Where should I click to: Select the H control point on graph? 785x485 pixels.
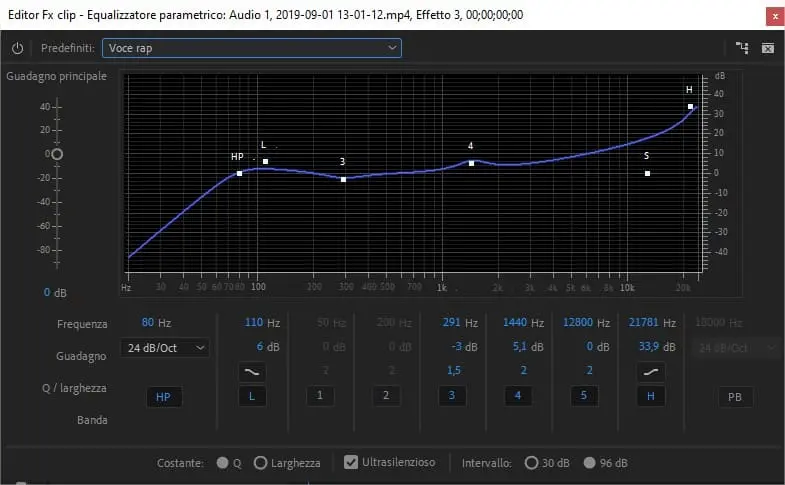tap(690, 107)
